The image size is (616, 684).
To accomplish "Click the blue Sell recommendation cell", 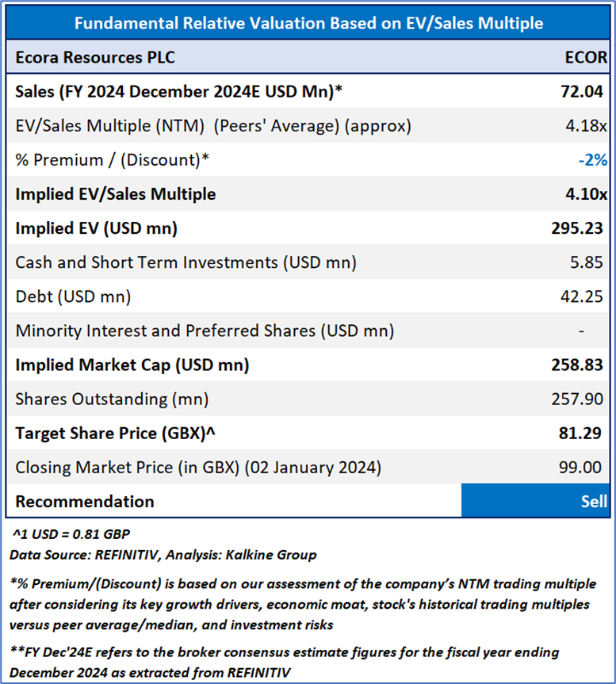I will pos(538,501).
